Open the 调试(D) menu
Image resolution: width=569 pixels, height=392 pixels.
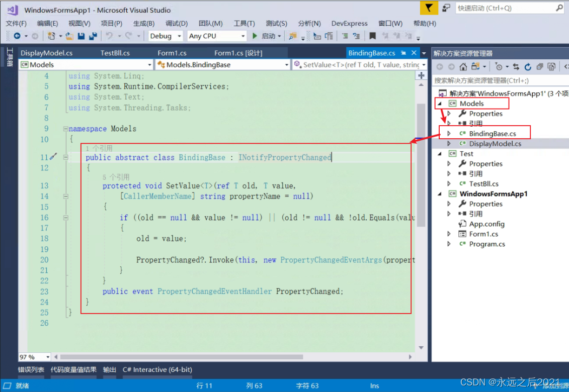176,23
